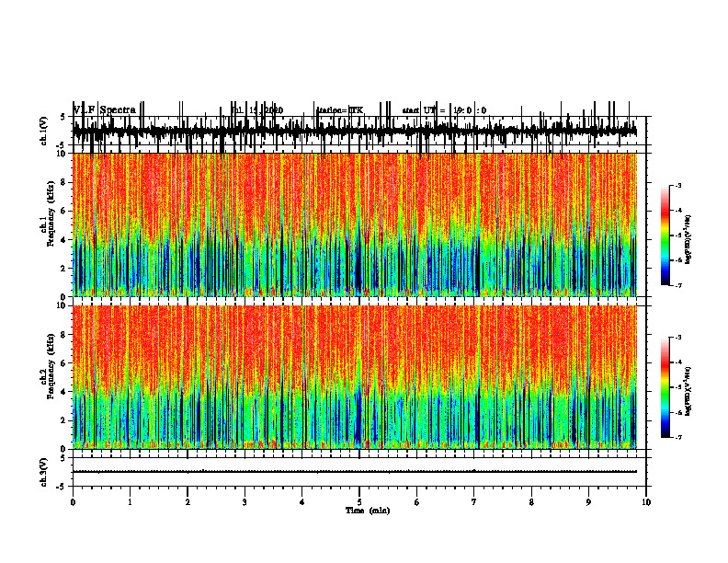Click the ch.1 colorbar PSD unit label
Viewport: 728px width, 563px height.
coord(688,240)
